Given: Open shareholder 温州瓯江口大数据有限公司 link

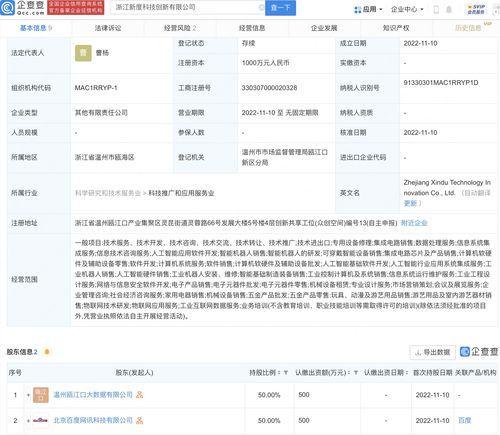Looking at the screenshot, I should click(93, 395).
